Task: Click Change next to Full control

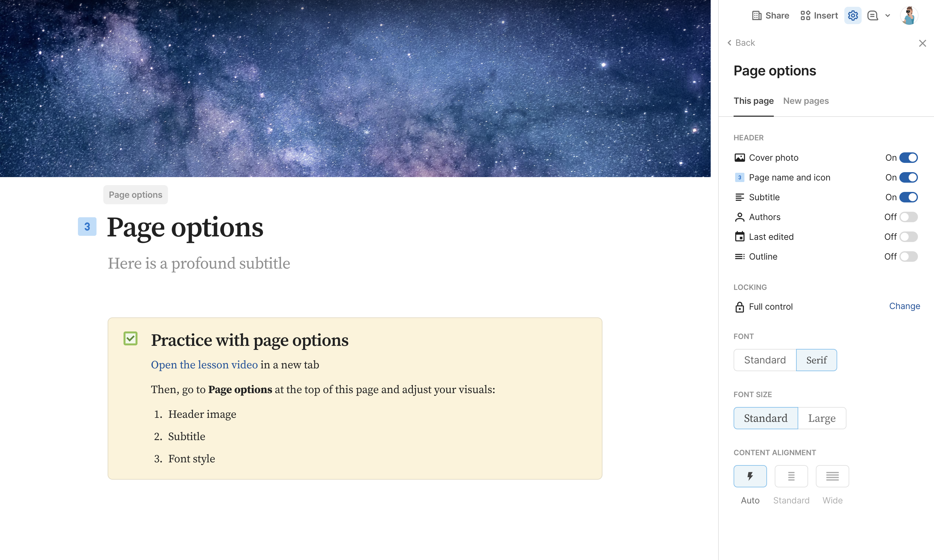Action: [904, 306]
